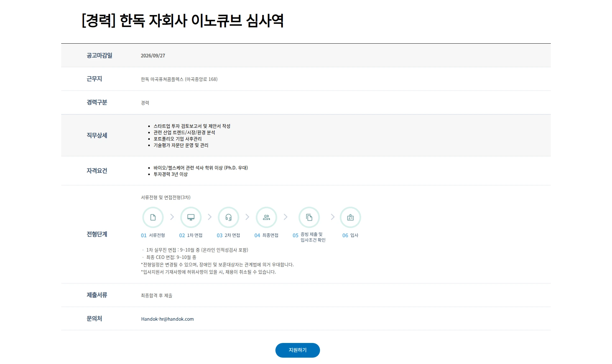Image resolution: width=612 pixels, height=364 pixels.
Task: Select the deadline date 2026/09/27
Action: (x=153, y=56)
